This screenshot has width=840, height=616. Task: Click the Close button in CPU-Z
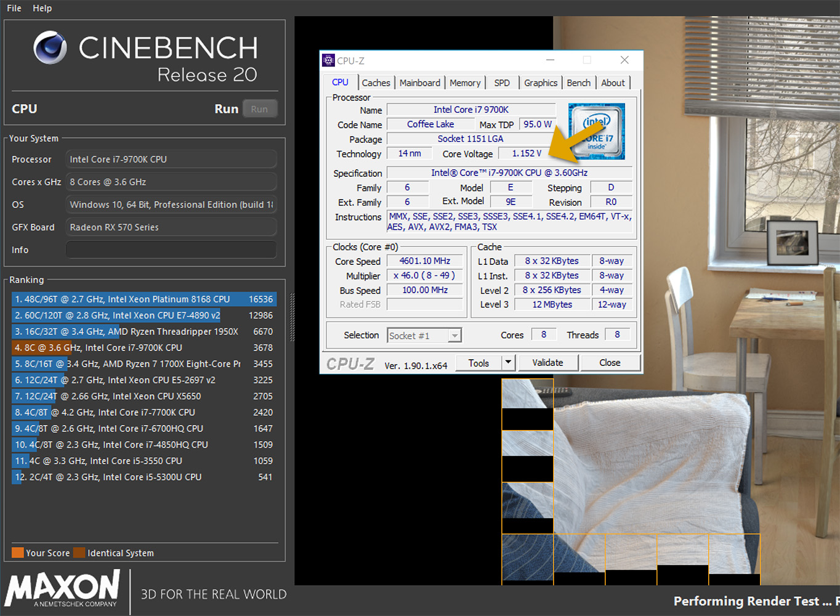pos(610,363)
